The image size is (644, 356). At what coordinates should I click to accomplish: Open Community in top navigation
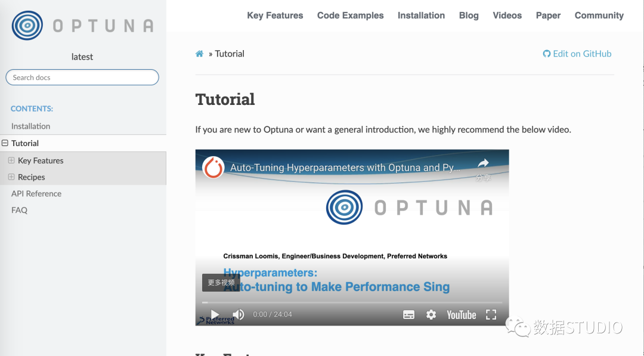click(599, 16)
